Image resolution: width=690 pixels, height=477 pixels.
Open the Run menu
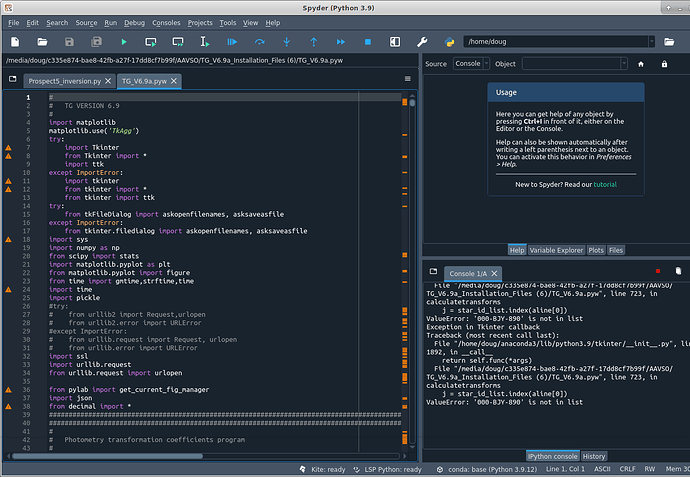[110, 23]
